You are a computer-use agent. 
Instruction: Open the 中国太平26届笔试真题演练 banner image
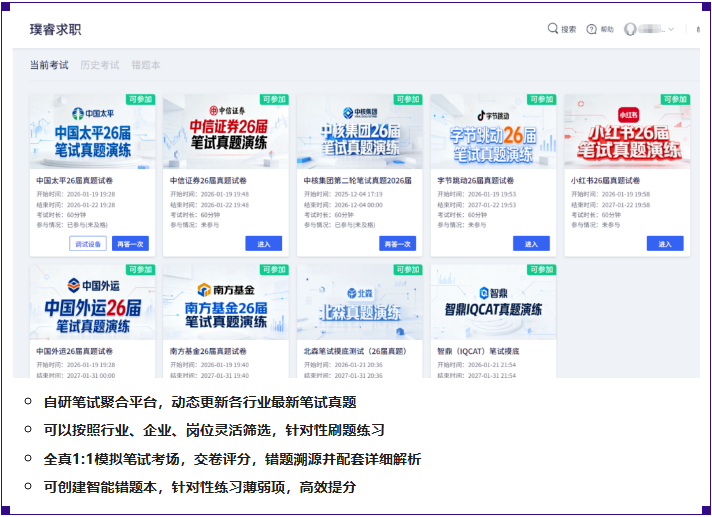tap(93, 132)
